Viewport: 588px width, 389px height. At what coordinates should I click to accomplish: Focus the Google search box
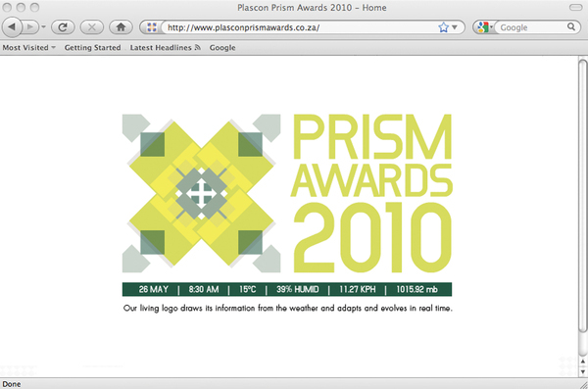coord(532,27)
